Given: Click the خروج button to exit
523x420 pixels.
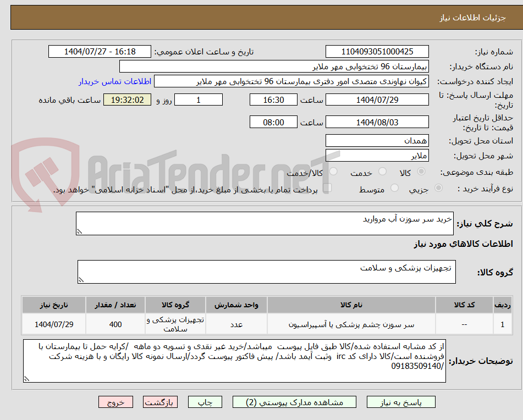Looking at the screenshot, I should click(115, 402).
